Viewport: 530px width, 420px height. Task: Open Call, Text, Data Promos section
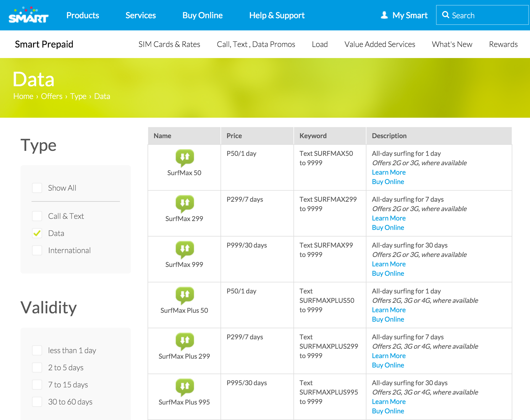click(256, 44)
